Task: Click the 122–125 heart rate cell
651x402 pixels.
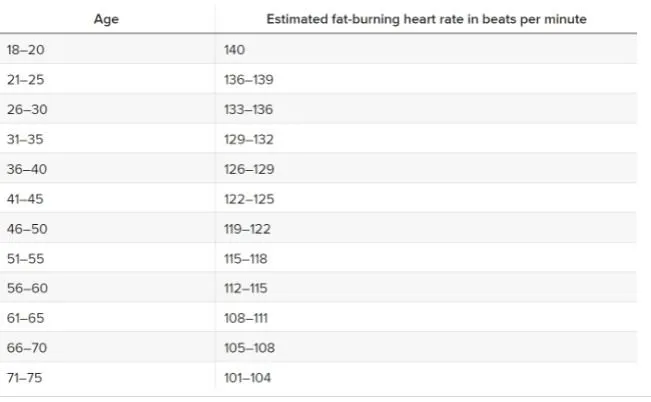Action: click(x=247, y=199)
